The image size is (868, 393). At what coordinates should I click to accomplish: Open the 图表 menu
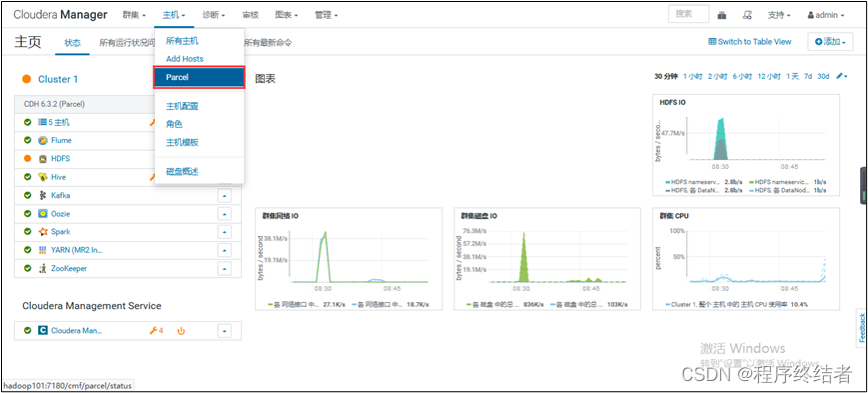point(287,15)
